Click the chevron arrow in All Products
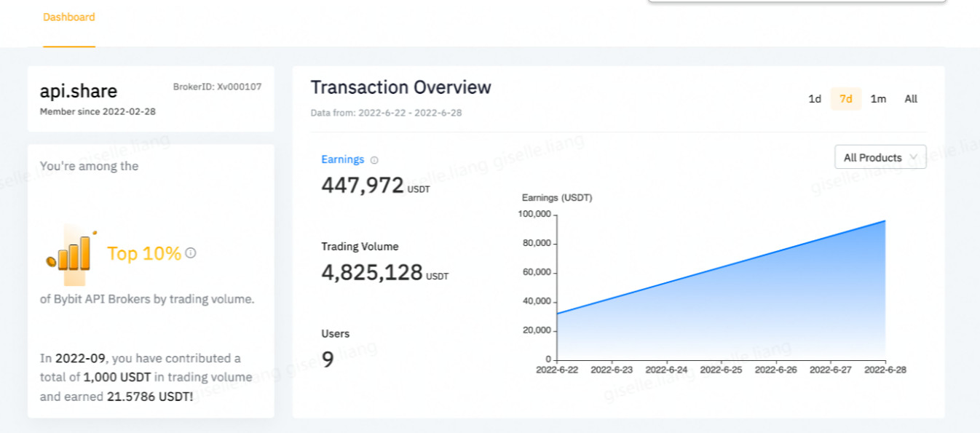Screen dimensions: 980x433 [914, 157]
